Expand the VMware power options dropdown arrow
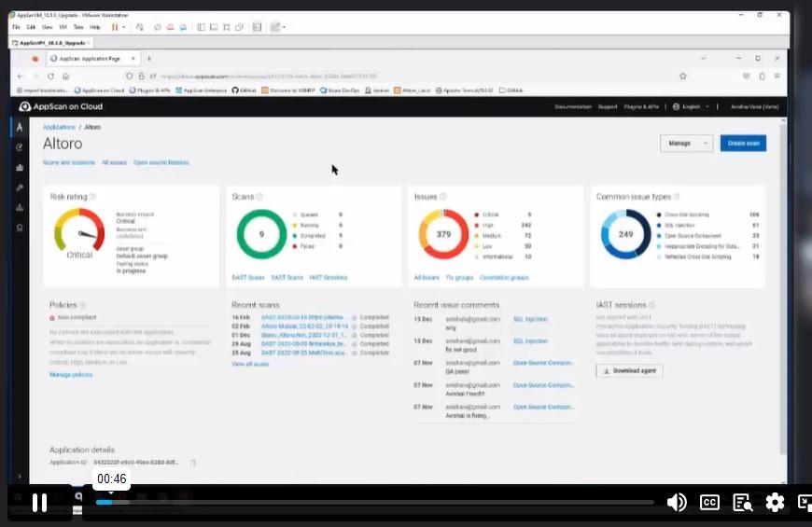 123,27
